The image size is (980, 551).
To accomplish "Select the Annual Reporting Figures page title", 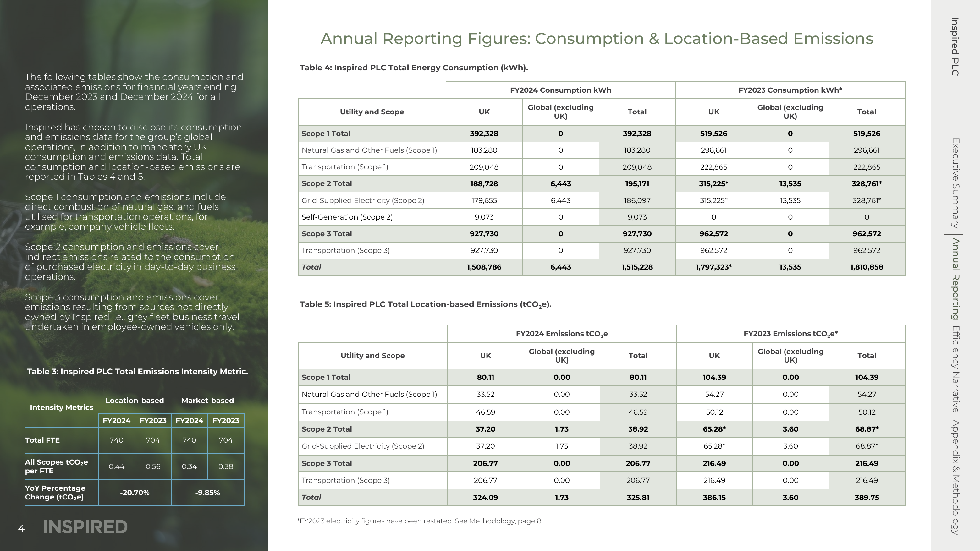I will click(597, 39).
